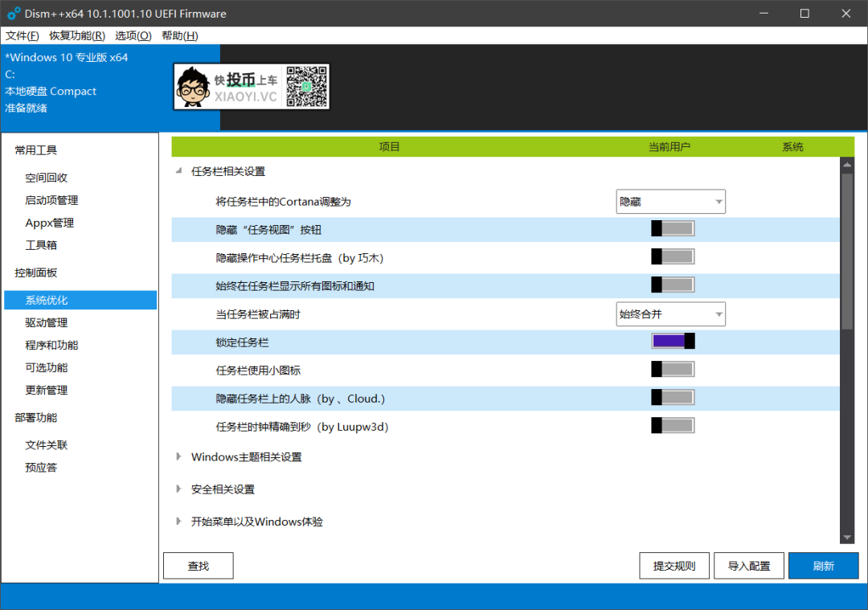Open the Cortana 隐藏 dropdown

[670, 202]
